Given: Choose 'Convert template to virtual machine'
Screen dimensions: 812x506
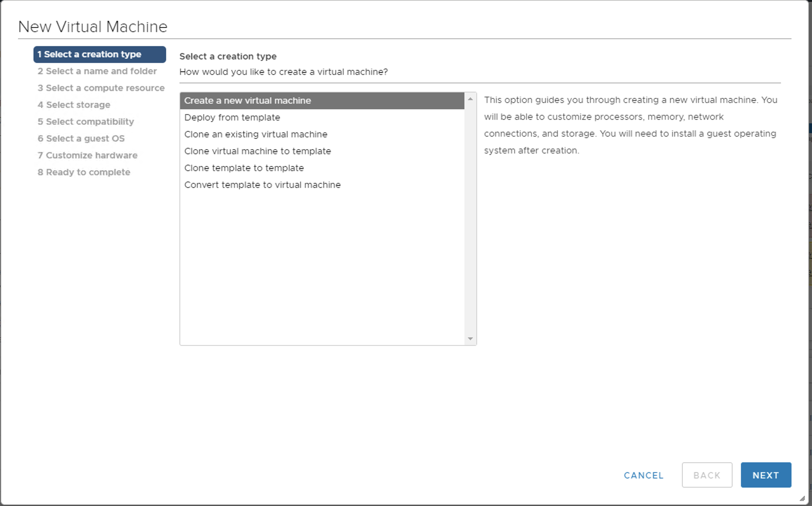Looking at the screenshot, I should pyautogui.click(x=262, y=185).
